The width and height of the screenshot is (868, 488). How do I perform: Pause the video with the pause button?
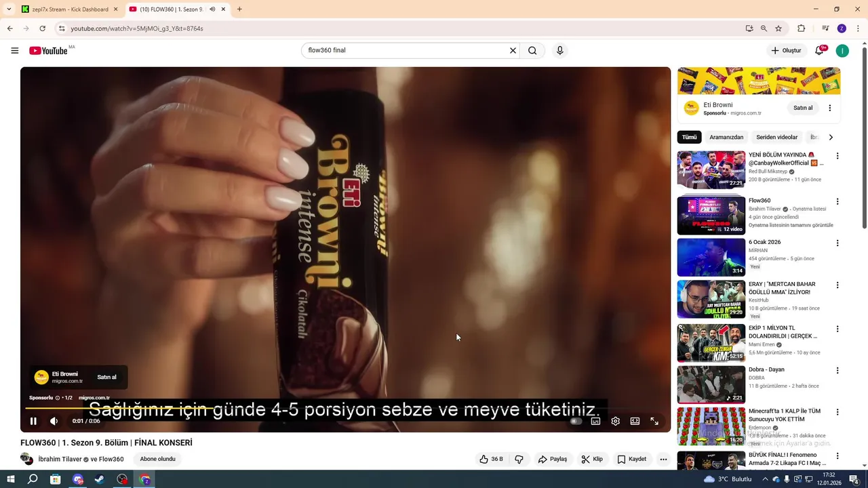click(x=33, y=421)
